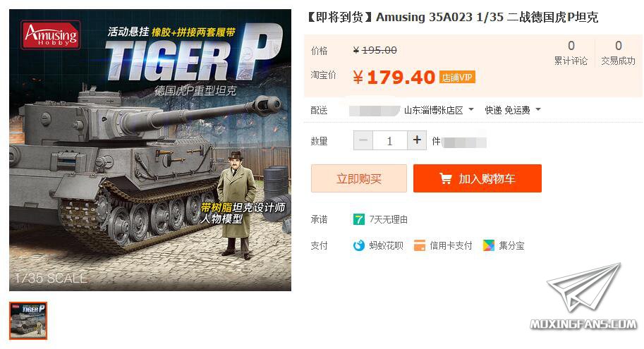Expand the 山东淄博张店区 delivery location dropdown
The height and width of the screenshot is (349, 644).
pyautogui.click(x=439, y=110)
